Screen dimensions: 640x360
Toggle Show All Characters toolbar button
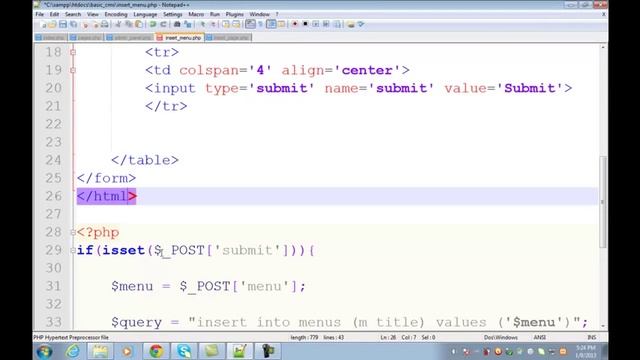point(260,24)
